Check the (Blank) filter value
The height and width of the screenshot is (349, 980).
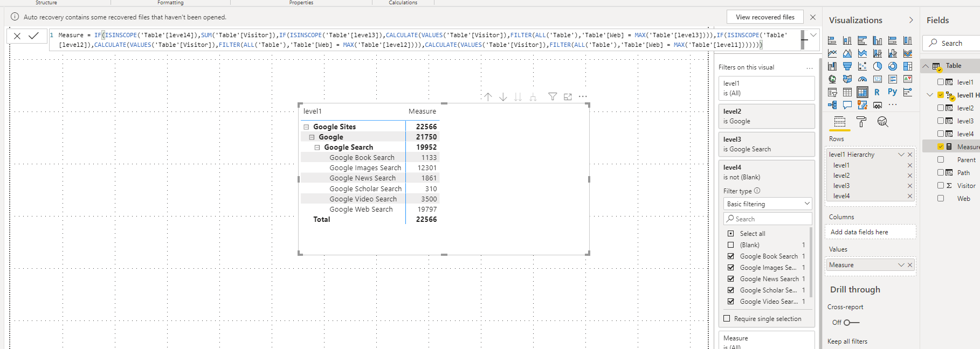pos(731,245)
